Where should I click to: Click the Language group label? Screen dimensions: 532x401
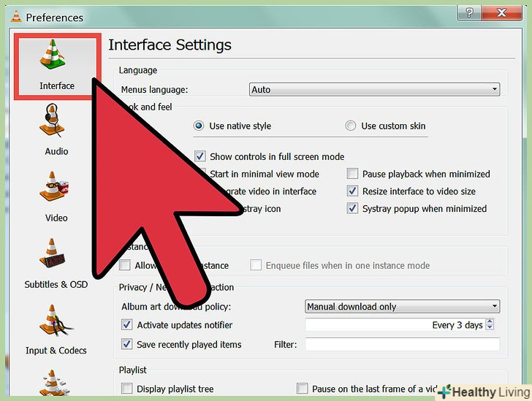click(137, 70)
